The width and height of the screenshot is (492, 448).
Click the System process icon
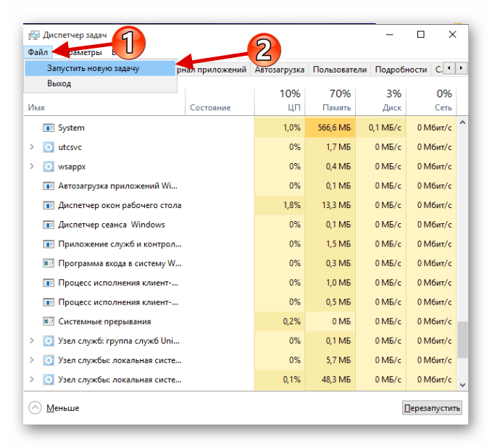[x=49, y=128]
